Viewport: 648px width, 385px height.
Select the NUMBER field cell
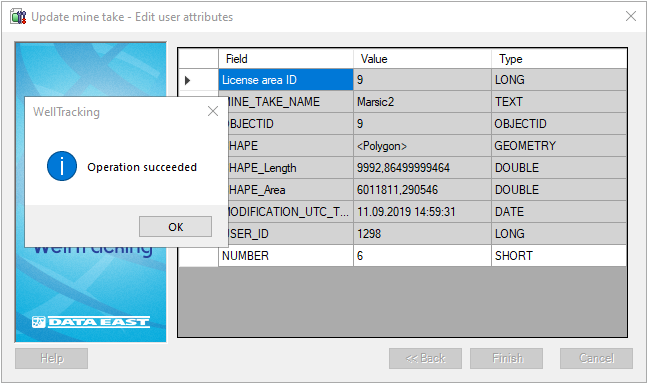286,256
